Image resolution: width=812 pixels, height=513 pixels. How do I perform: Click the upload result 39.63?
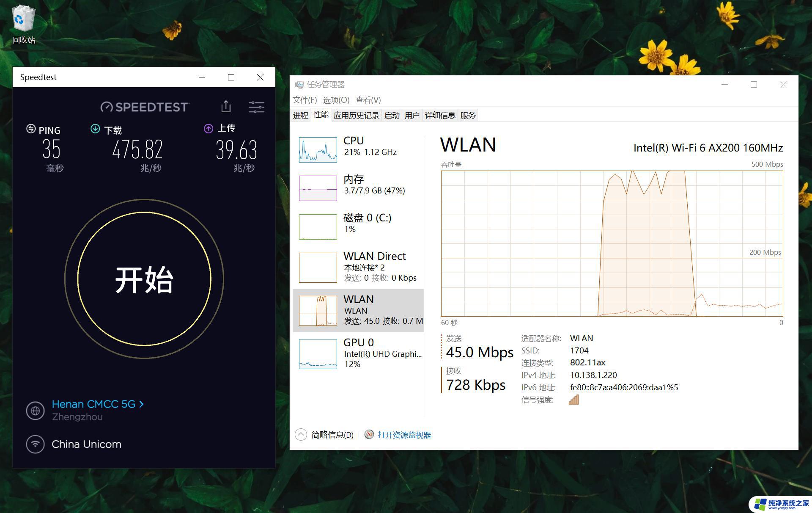236,149
